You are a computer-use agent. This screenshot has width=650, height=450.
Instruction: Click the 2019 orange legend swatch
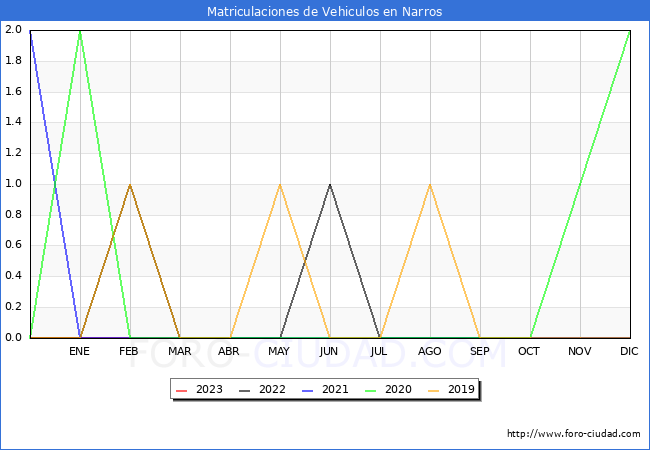434,390
